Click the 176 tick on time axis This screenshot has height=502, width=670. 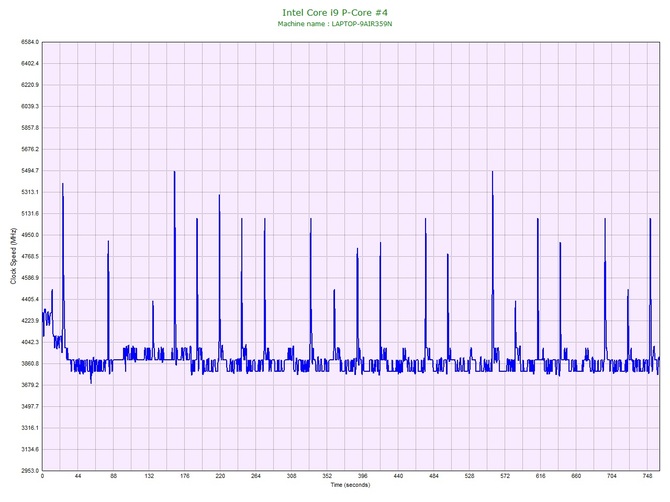185,476
